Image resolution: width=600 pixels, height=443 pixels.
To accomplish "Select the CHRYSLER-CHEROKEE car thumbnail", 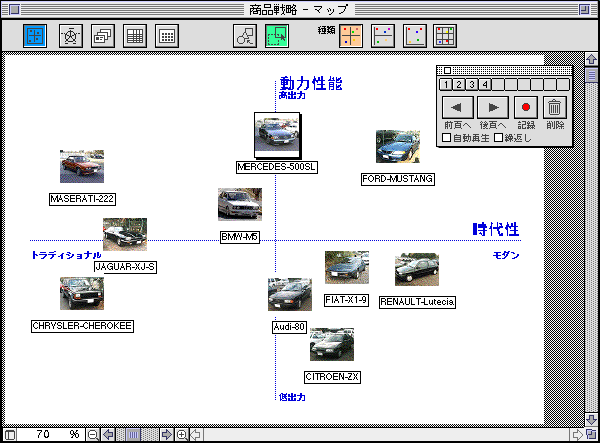I will coord(82,293).
